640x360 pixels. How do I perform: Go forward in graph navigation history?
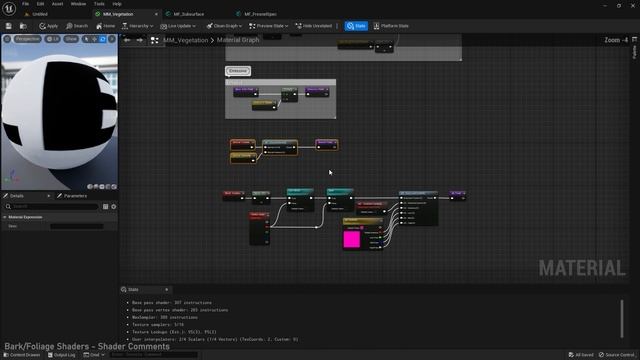point(140,40)
